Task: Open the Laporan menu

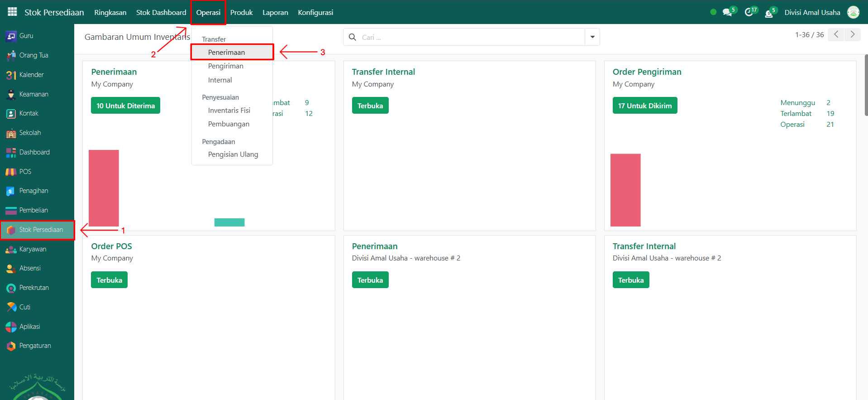Action: 275,12
